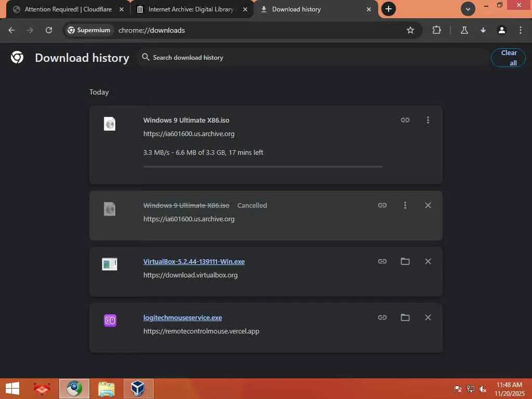Open the red fox app on the taskbar

42,389
